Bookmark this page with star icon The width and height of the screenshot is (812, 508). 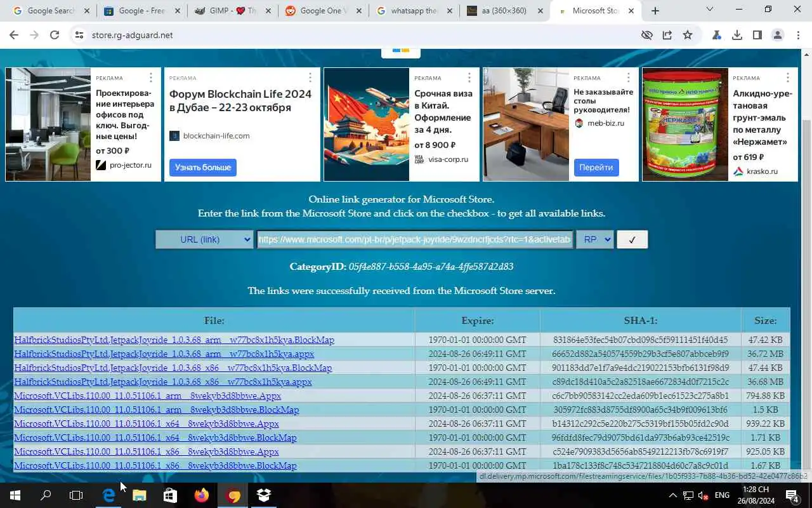tap(688, 36)
